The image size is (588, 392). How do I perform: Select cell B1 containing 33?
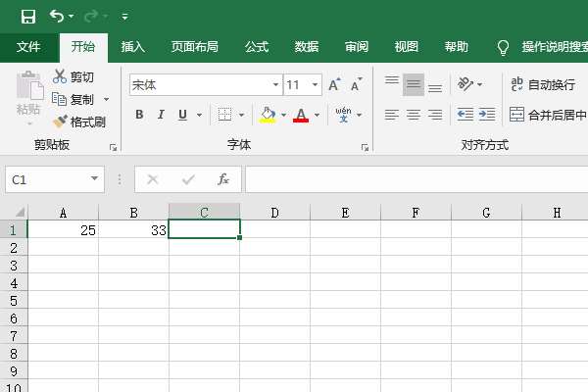coord(133,229)
